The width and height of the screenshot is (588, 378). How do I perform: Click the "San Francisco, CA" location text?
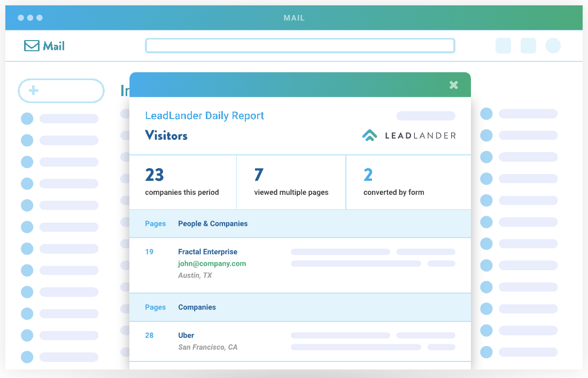pos(208,347)
